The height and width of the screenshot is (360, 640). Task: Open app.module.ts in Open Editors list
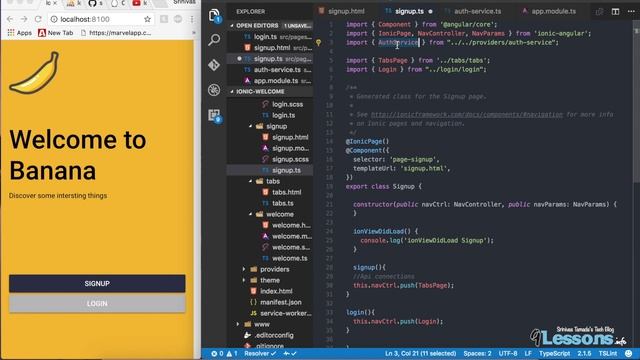[x=270, y=81]
